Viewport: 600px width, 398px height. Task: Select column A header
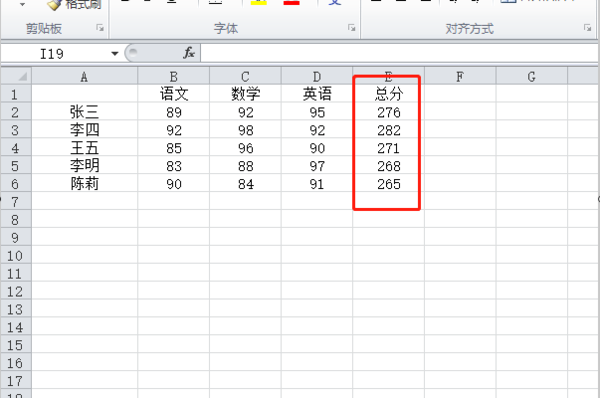tap(84, 77)
